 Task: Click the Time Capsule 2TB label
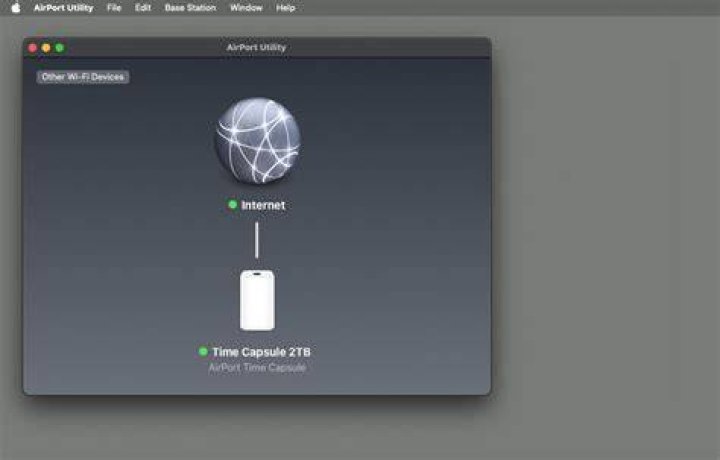[261, 352]
